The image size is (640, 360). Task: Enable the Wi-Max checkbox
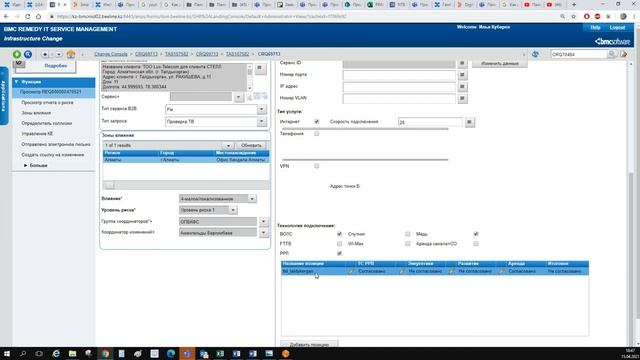point(407,244)
